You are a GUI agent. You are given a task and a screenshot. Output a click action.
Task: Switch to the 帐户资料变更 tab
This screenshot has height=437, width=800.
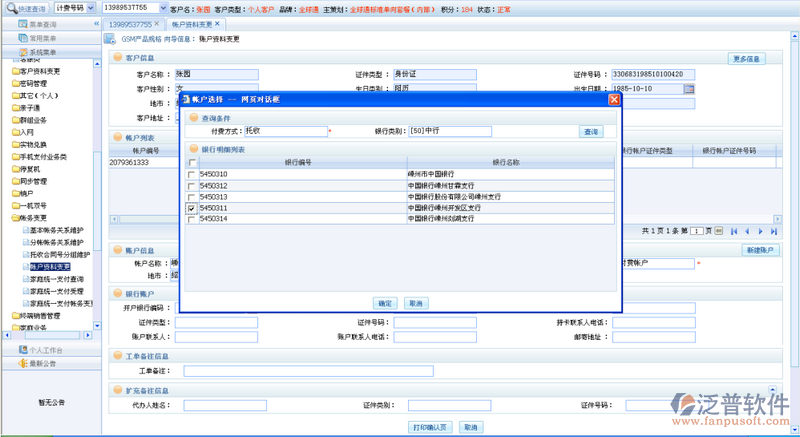(x=191, y=23)
